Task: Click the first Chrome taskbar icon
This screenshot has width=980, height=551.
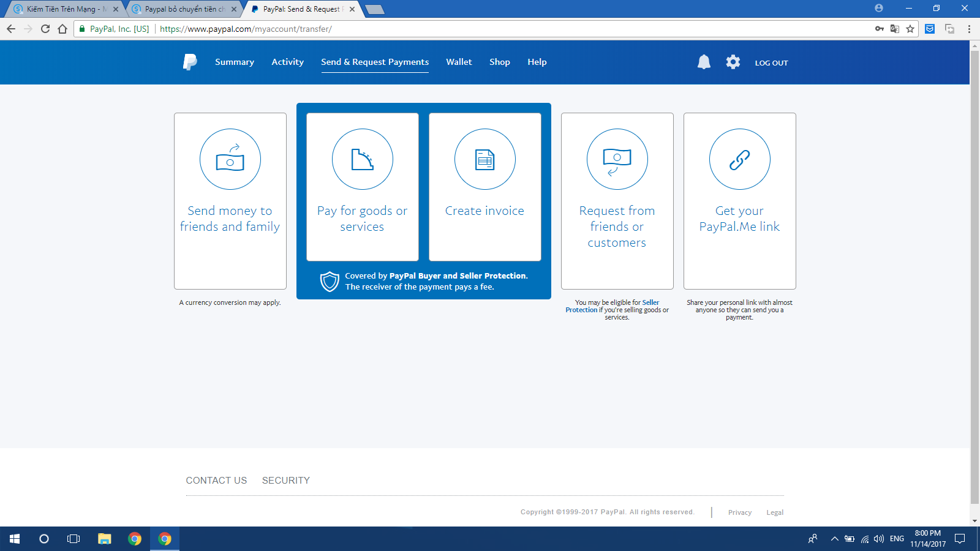Action: [135, 539]
